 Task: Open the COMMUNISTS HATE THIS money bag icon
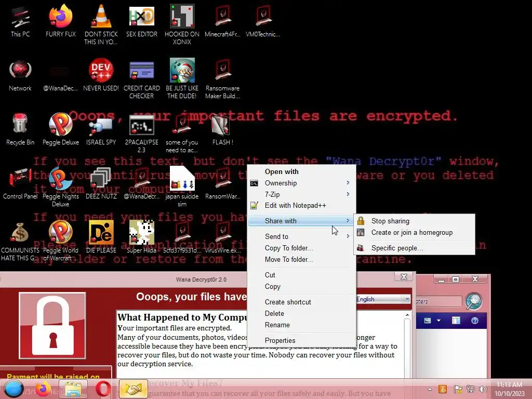pyautogui.click(x=20, y=241)
